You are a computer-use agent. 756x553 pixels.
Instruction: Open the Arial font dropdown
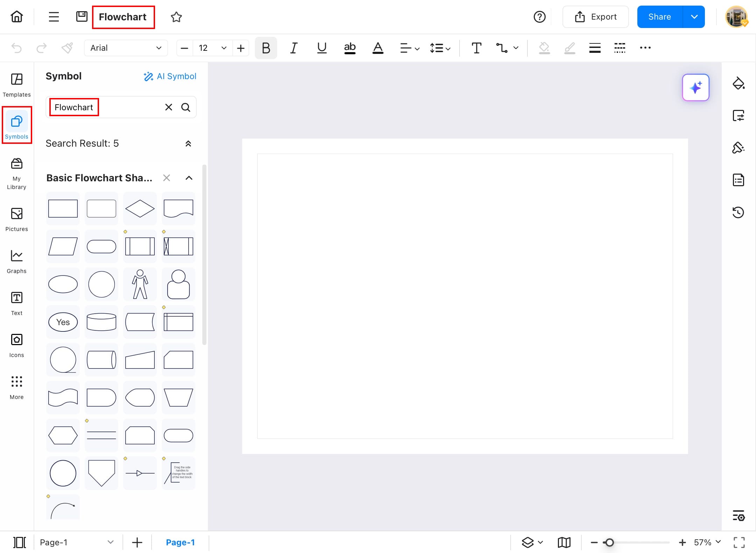pos(126,48)
